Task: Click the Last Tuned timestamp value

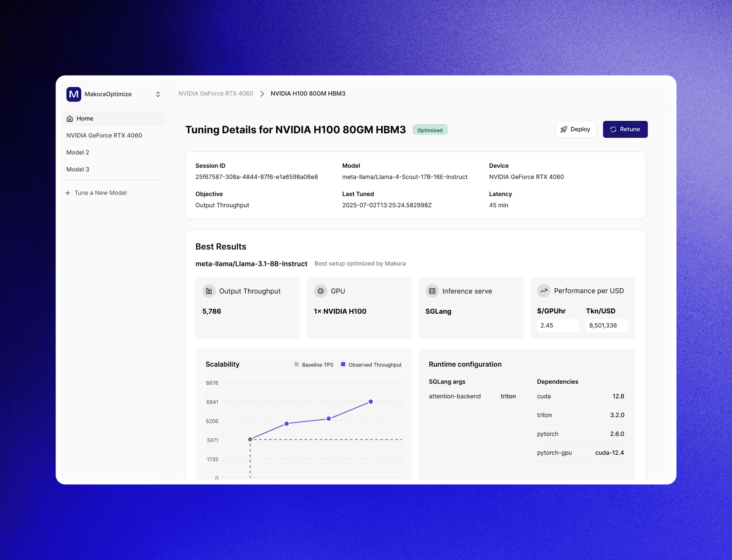Action: (x=387, y=205)
